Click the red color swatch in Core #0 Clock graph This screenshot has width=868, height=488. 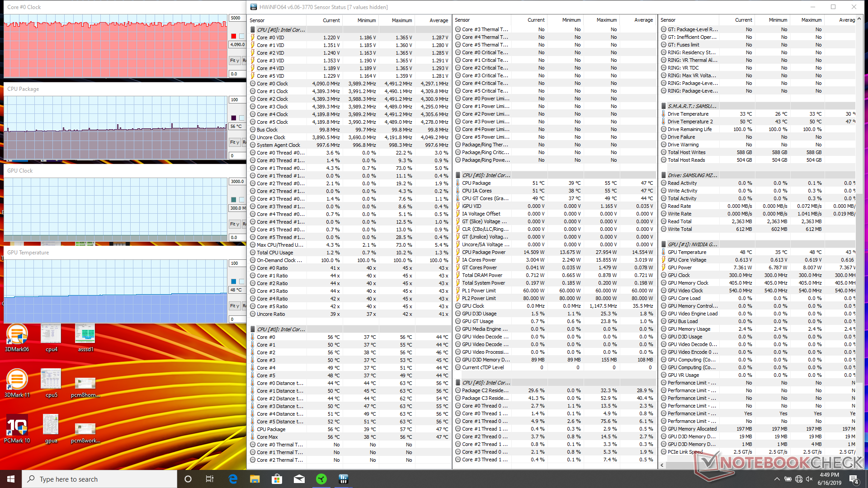[233, 36]
